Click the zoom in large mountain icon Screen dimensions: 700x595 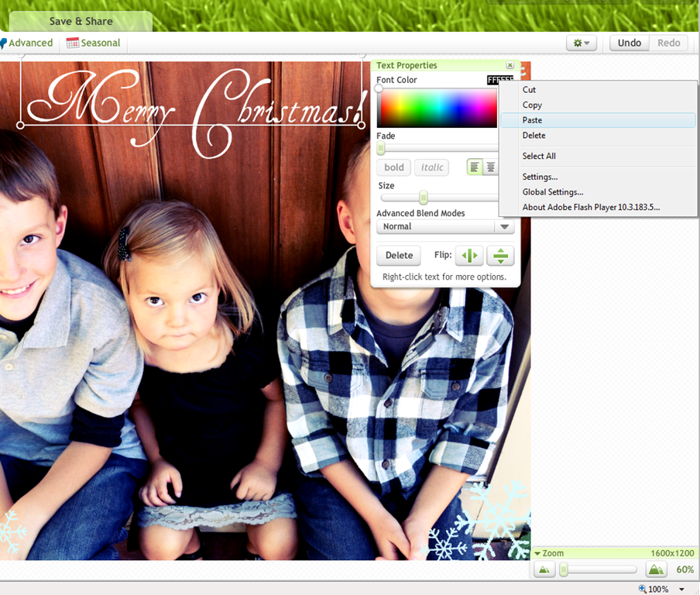point(656,569)
